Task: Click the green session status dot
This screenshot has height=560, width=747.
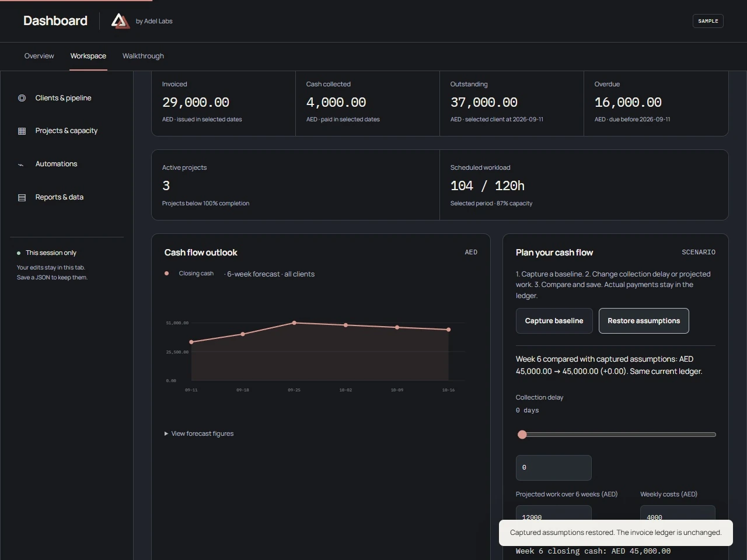Action: [x=19, y=253]
